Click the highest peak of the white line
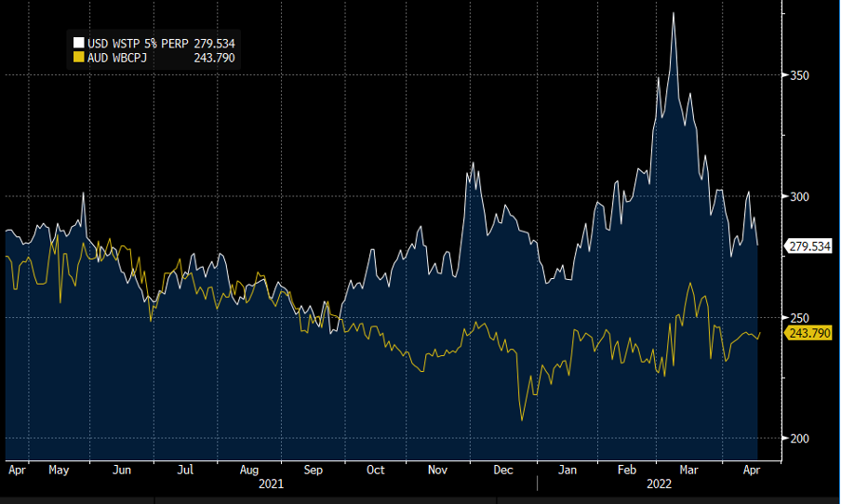The width and height of the screenshot is (841, 504). tap(673, 13)
